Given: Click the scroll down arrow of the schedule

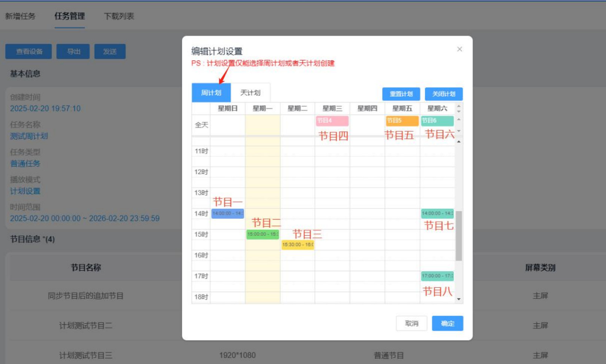Looking at the screenshot, I should 459,299.
